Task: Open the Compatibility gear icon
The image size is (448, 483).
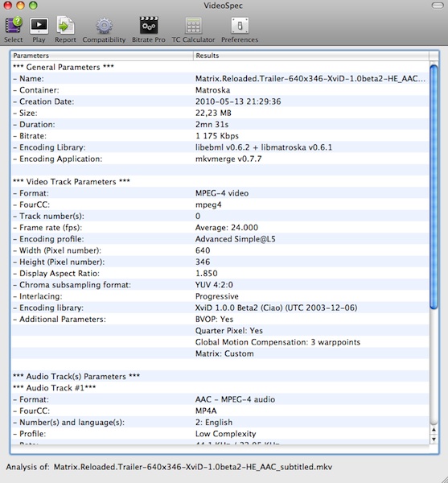Action: click(104, 25)
